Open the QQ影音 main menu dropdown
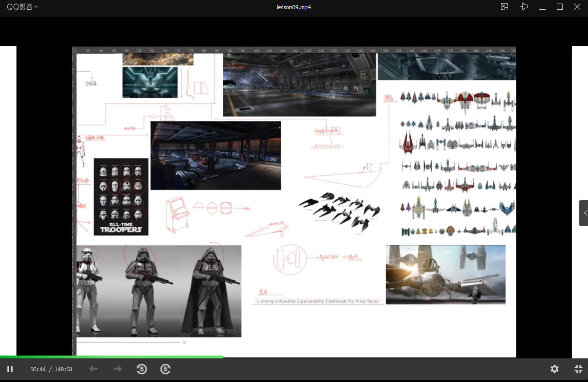The height and width of the screenshot is (382, 588). coord(22,7)
